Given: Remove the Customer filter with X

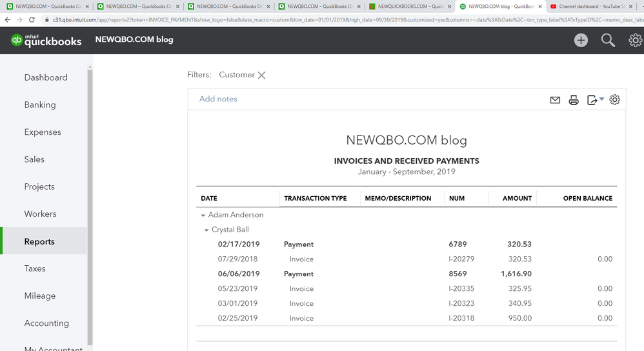Looking at the screenshot, I should point(261,75).
